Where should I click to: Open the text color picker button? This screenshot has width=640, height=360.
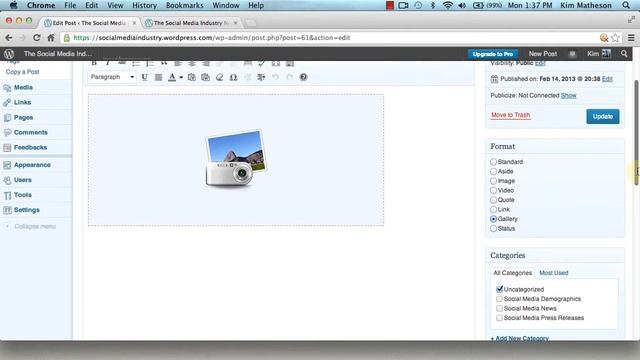tap(172, 77)
